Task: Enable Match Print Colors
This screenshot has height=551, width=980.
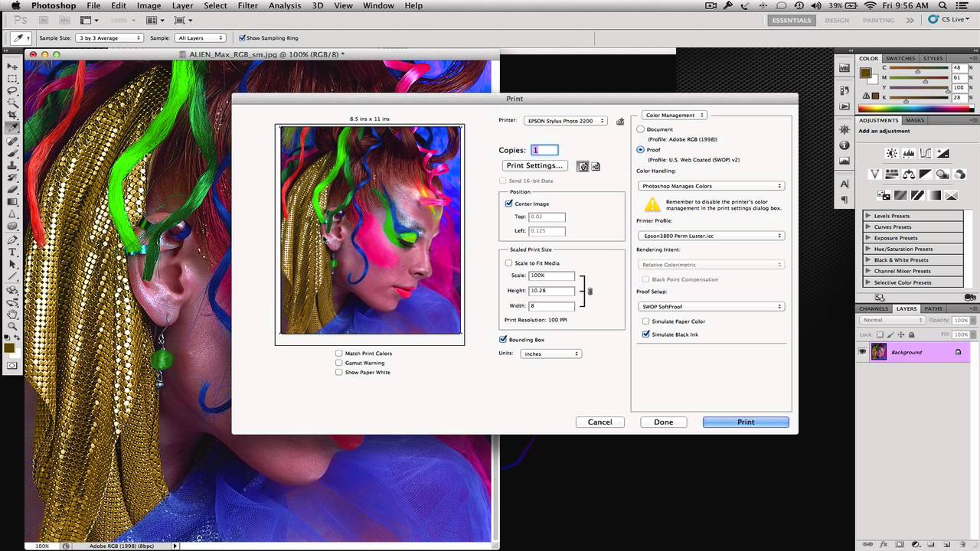Action: point(339,354)
